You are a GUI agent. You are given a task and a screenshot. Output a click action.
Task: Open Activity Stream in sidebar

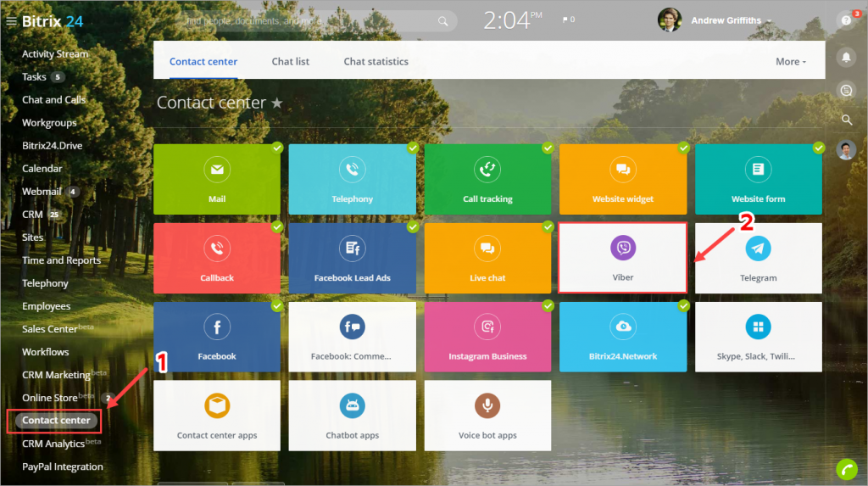pos(55,53)
